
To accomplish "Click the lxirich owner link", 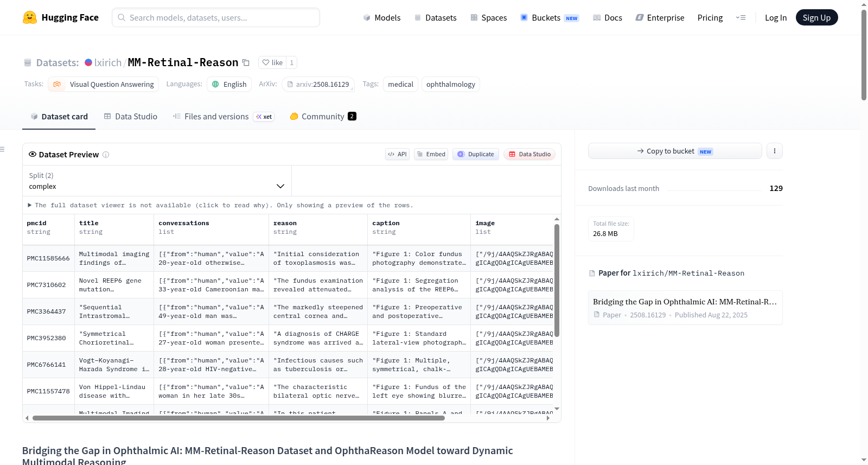I will [x=108, y=62].
